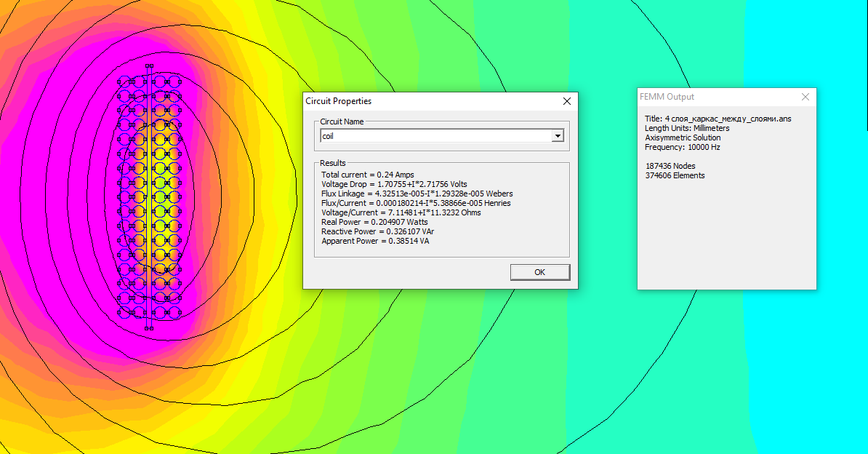Click the Title line in FEMM Output
Screen dimensions: 868x454
tap(718, 119)
